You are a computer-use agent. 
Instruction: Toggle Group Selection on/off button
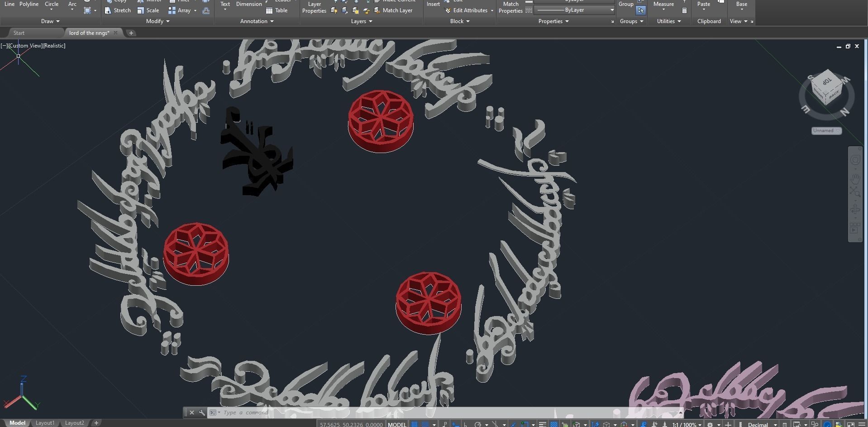click(640, 10)
